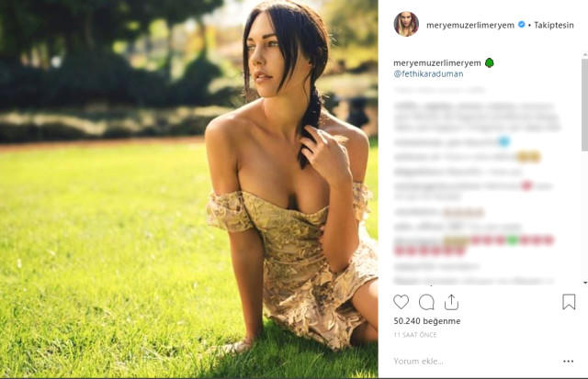This screenshot has width=588, height=379.
Task: Toggle Takiptesin following status
Action: [554, 25]
